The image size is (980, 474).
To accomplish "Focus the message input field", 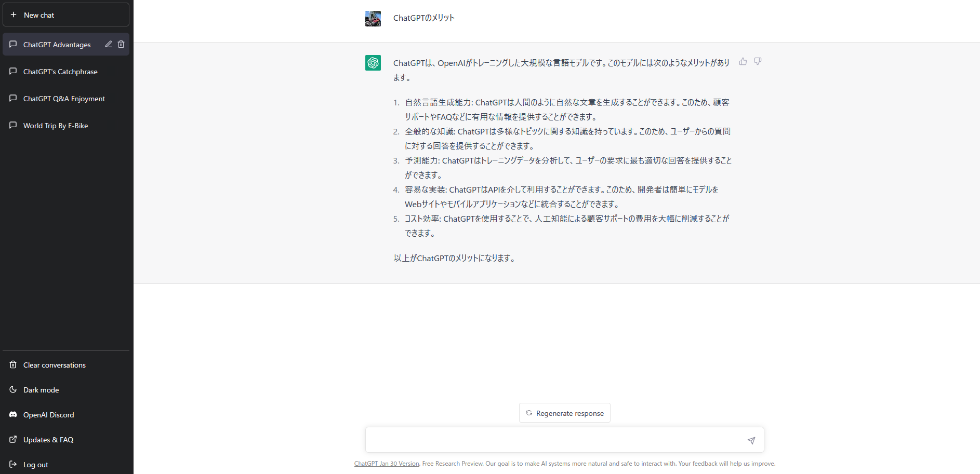I will [x=553, y=440].
